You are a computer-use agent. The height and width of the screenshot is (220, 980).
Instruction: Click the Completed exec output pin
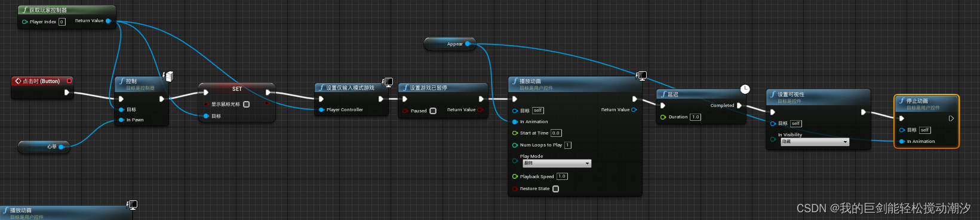[x=739, y=105]
